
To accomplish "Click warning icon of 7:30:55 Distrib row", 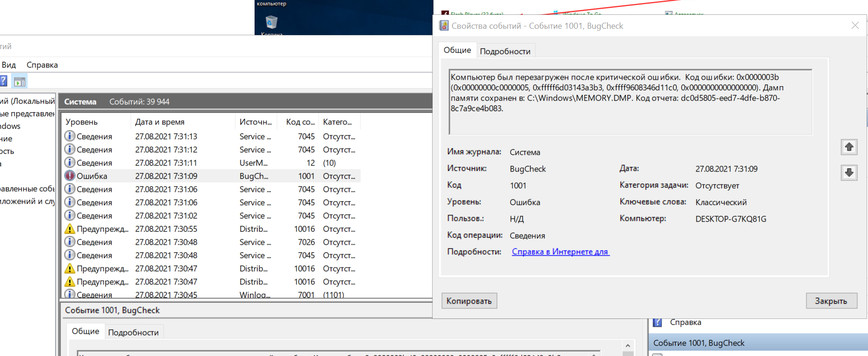I will pyautogui.click(x=70, y=229).
